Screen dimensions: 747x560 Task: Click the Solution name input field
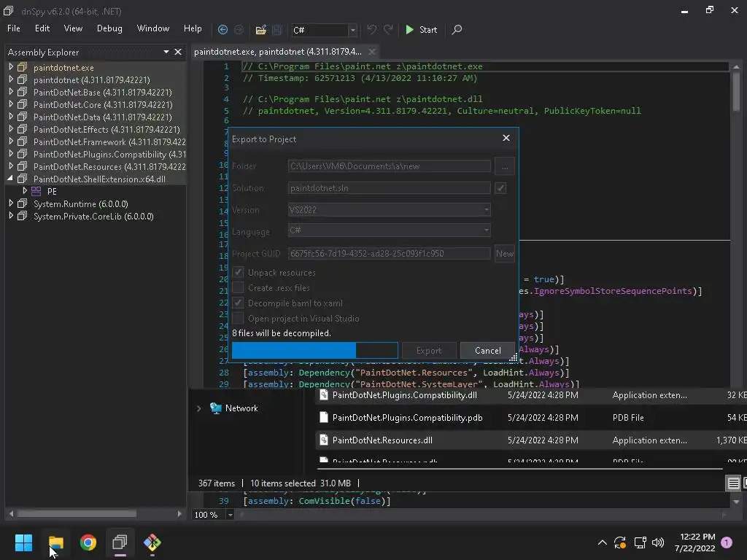coord(390,188)
